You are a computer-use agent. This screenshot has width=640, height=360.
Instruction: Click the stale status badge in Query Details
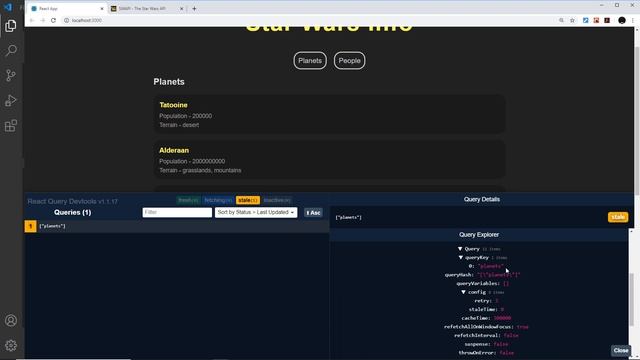tap(618, 217)
